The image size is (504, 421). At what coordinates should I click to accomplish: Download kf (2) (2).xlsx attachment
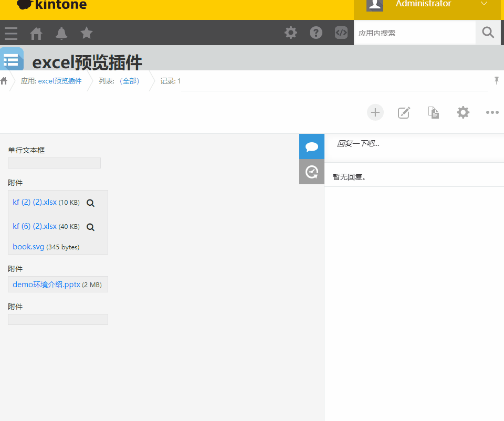(x=35, y=202)
